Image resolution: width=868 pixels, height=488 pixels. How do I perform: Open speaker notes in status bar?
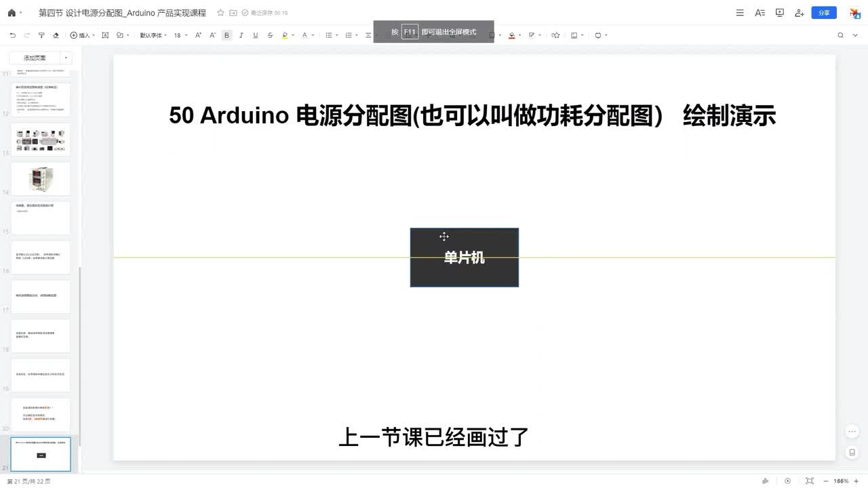[x=766, y=481]
